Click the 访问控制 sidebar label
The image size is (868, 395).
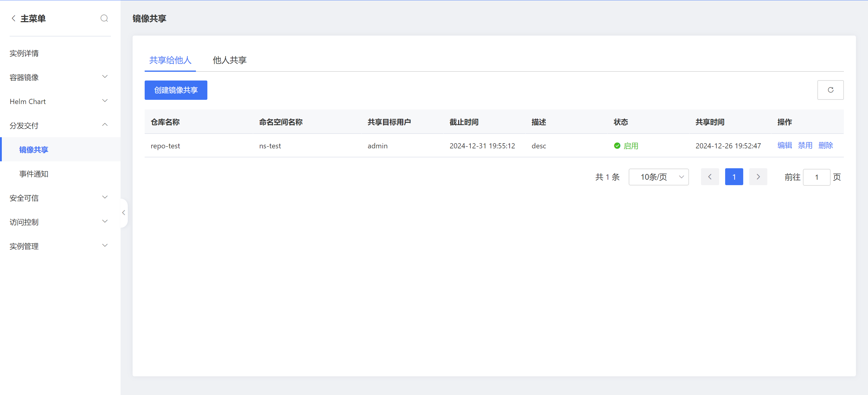[24, 222]
